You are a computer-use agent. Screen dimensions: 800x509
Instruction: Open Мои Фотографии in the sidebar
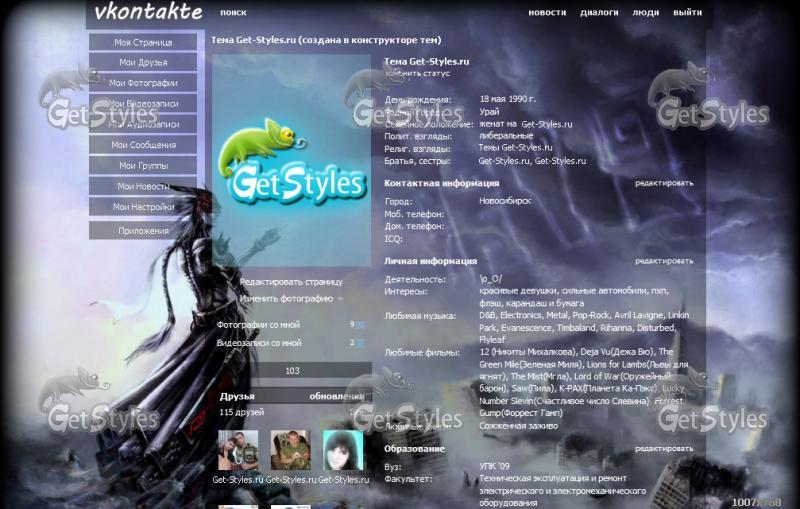[x=143, y=83]
